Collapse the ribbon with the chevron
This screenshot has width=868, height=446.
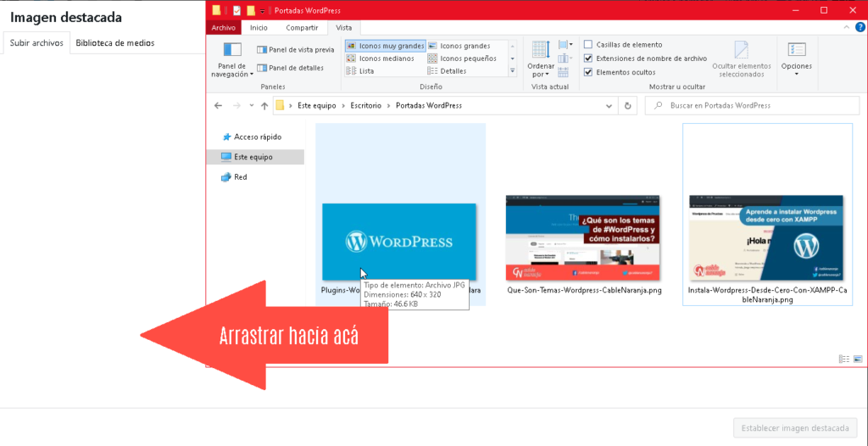[845, 28]
